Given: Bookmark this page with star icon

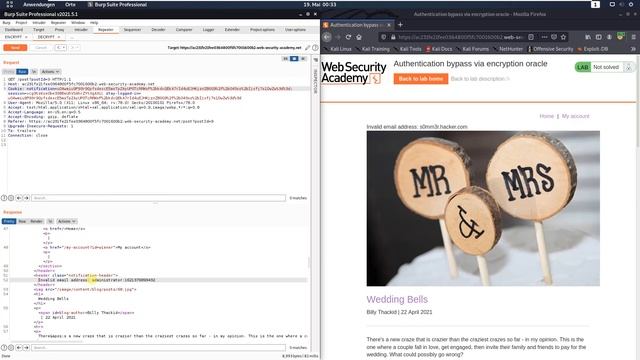Looking at the screenshot, I should (x=563, y=37).
